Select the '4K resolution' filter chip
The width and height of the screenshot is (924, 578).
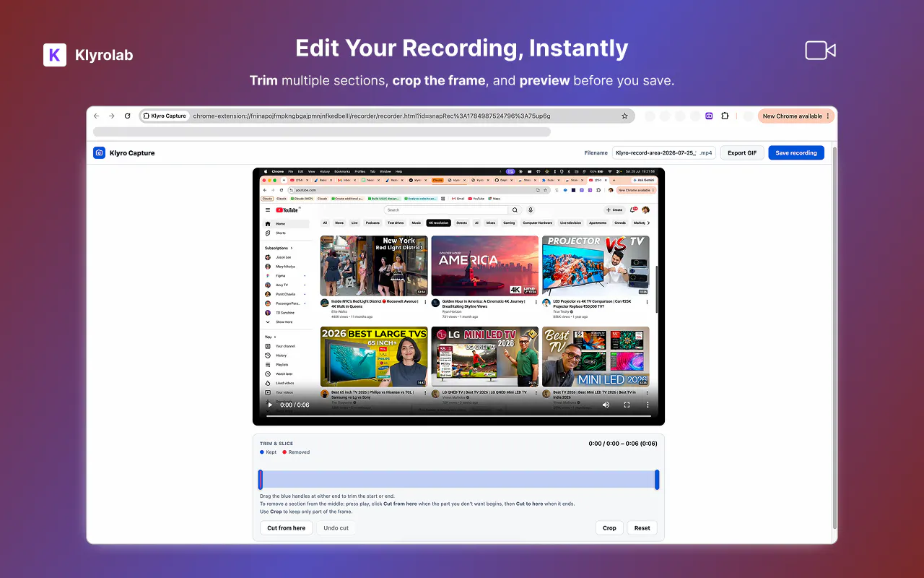click(438, 223)
